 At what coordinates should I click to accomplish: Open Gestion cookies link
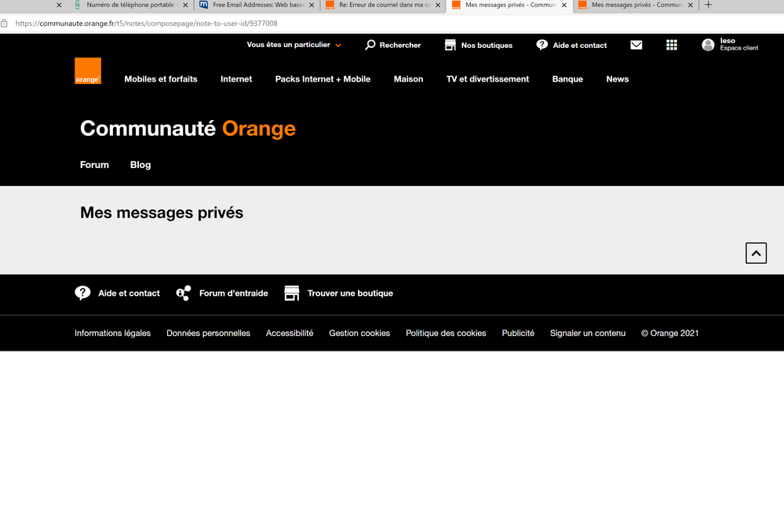pos(359,333)
